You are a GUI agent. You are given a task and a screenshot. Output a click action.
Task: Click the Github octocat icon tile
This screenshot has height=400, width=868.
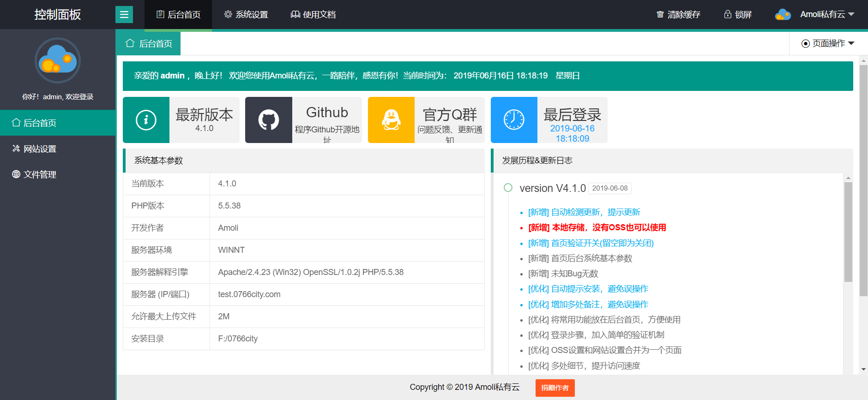coord(268,120)
